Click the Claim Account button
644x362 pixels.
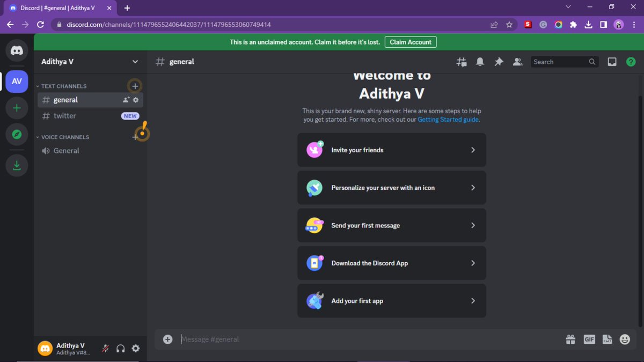[x=411, y=42]
